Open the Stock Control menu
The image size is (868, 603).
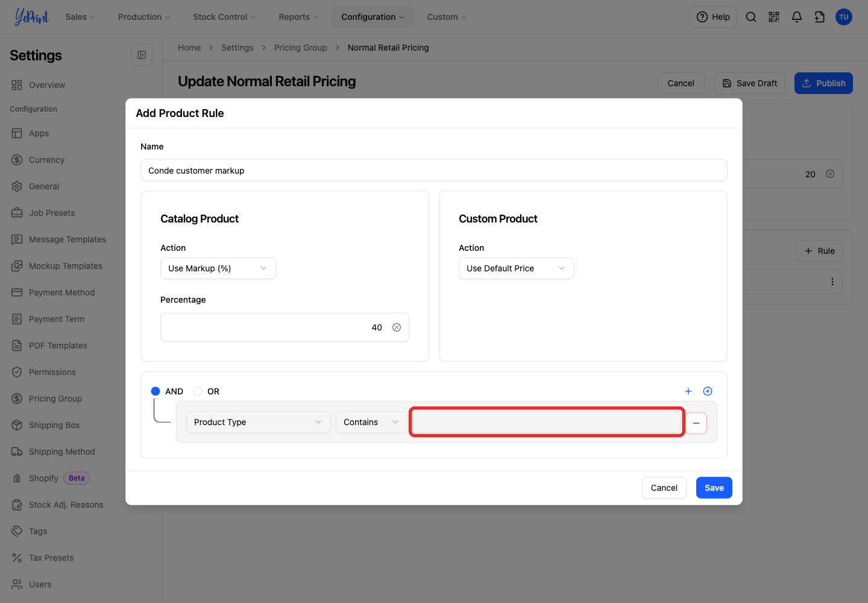coord(224,17)
